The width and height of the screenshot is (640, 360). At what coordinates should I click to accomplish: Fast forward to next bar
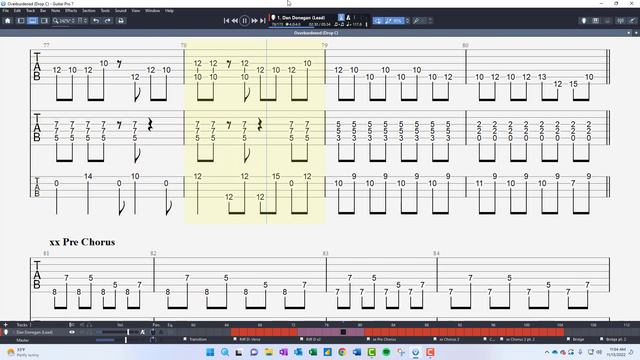(x=254, y=20)
